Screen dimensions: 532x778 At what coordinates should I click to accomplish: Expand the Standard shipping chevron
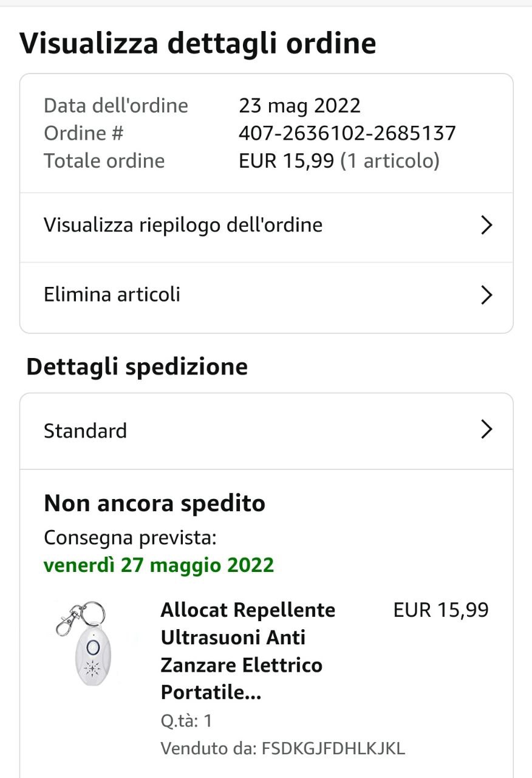pyautogui.click(x=486, y=430)
